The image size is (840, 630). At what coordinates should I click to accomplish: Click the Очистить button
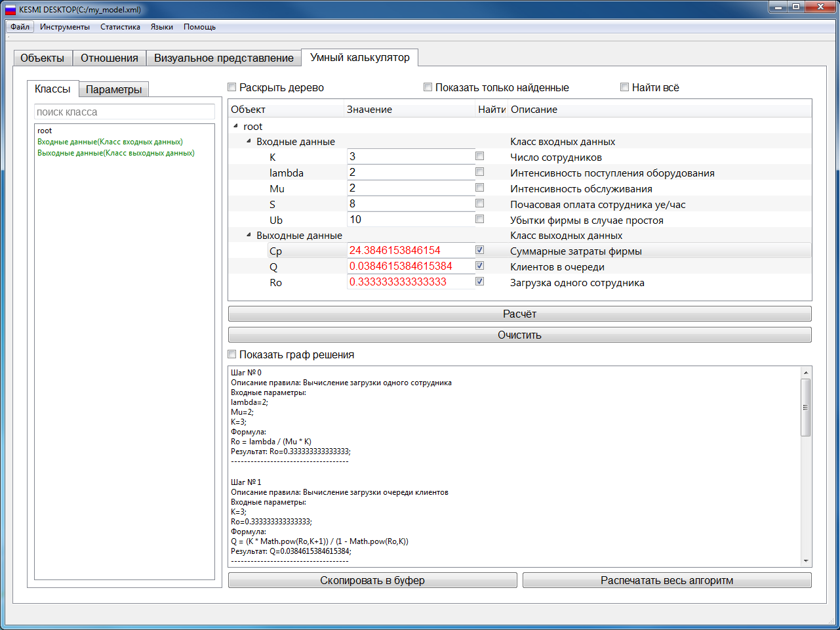pyautogui.click(x=519, y=335)
